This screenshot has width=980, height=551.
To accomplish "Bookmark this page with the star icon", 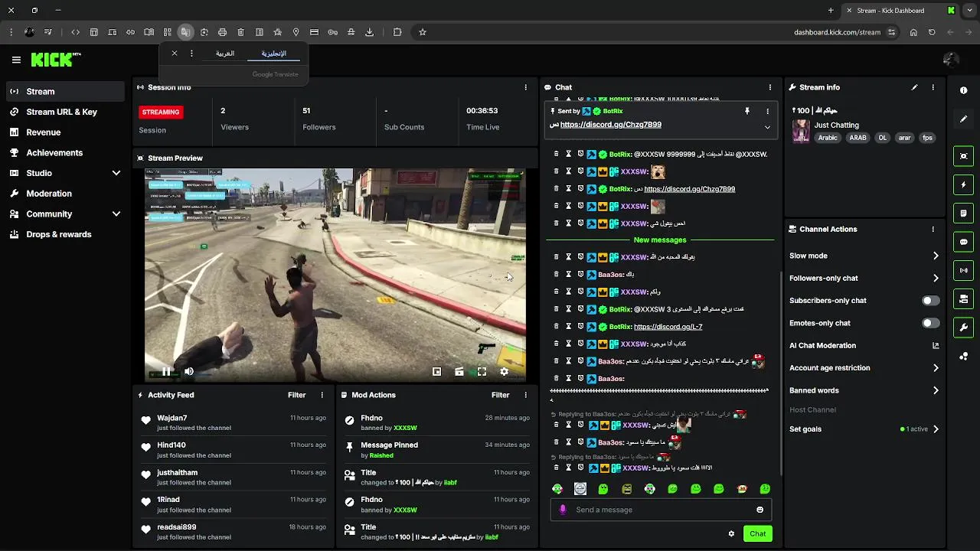I will pyautogui.click(x=423, y=32).
